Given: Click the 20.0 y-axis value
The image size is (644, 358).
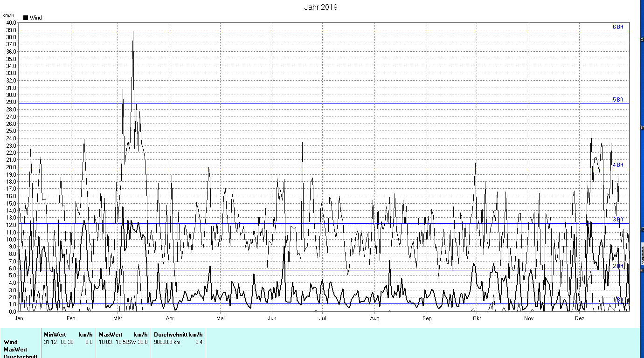Looking at the screenshot, I should [11, 167].
